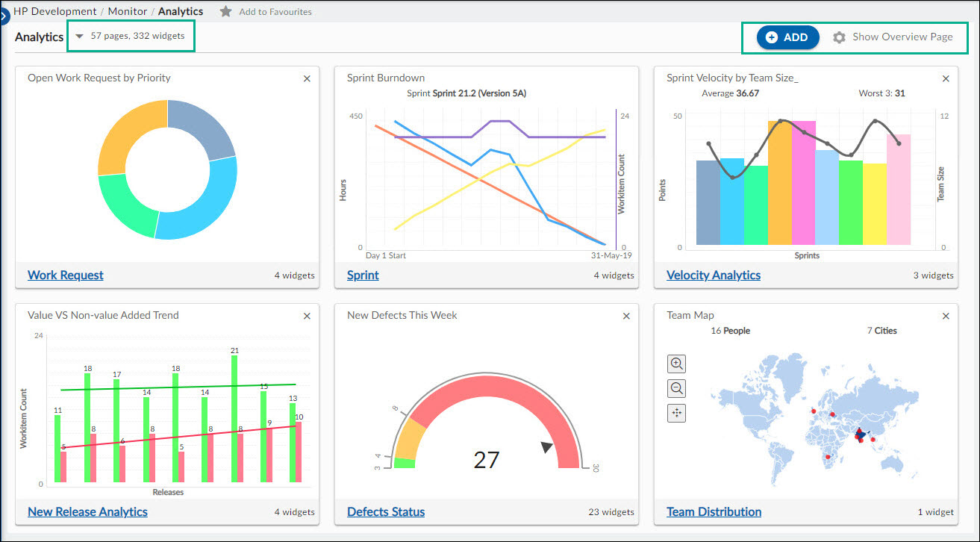Dismiss the New Defects This Week widget
Image resolution: width=980 pixels, height=542 pixels.
pyautogui.click(x=626, y=316)
